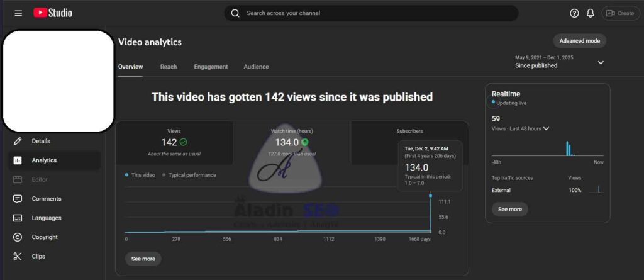Expand the Views Last 48 hours dropdown

[546, 129]
